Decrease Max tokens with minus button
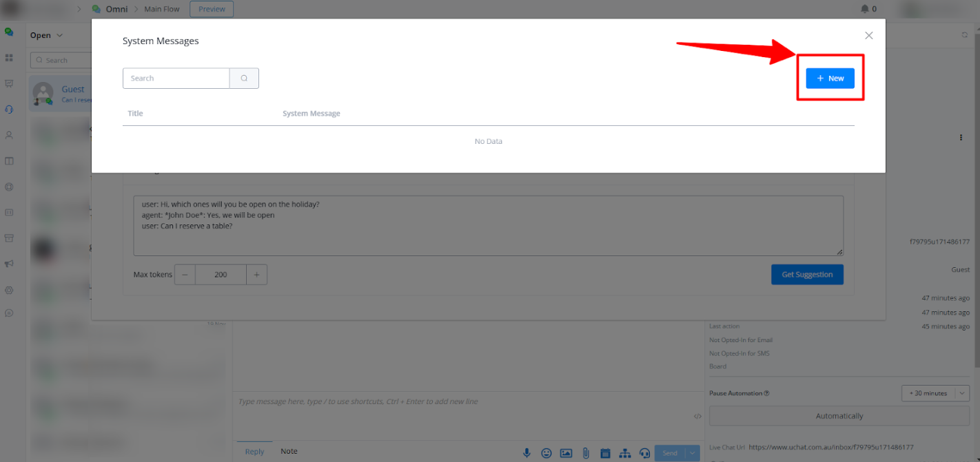 pyautogui.click(x=185, y=275)
